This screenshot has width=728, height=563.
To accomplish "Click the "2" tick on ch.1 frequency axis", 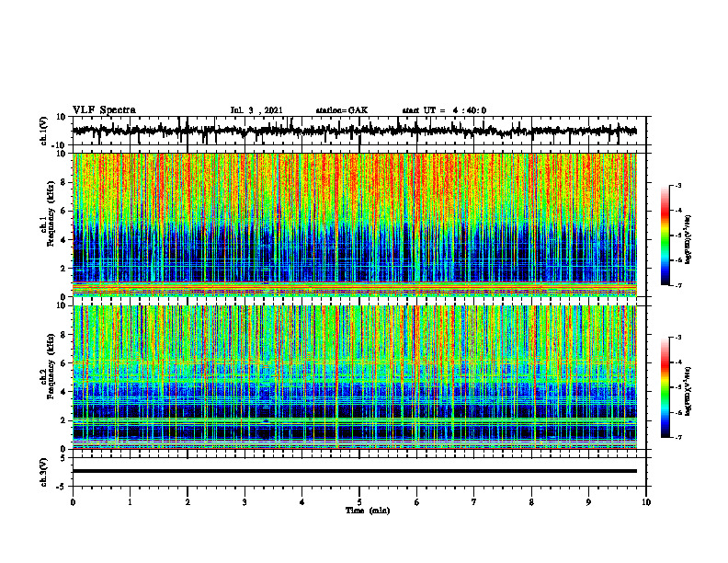I will pos(63,269).
